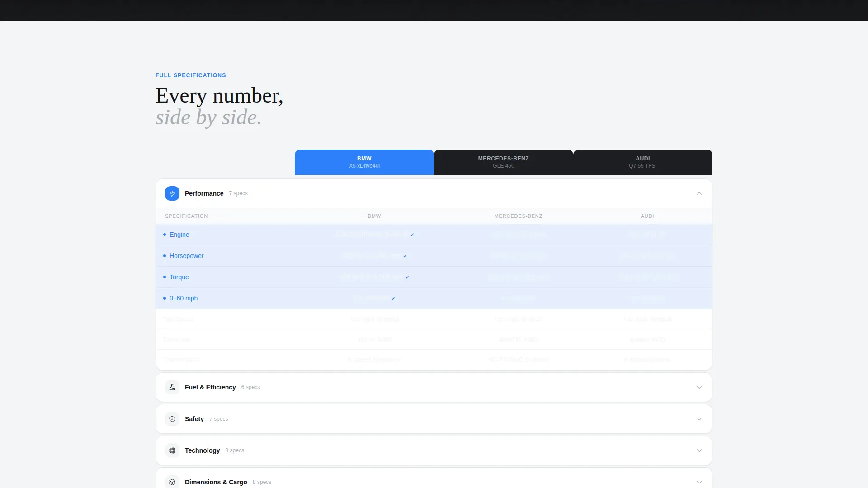Select the Torque specification row label
The width and height of the screenshot is (868, 488).
(179, 277)
